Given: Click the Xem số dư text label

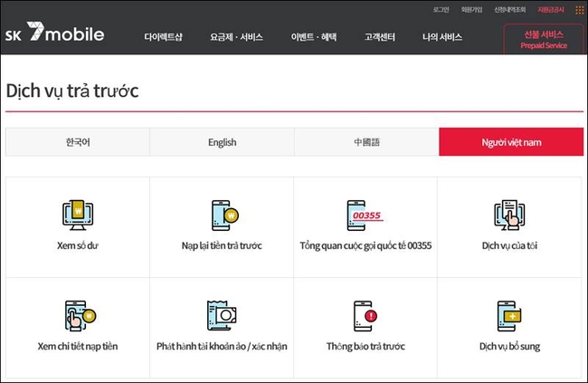Looking at the screenshot, I should click(78, 245).
